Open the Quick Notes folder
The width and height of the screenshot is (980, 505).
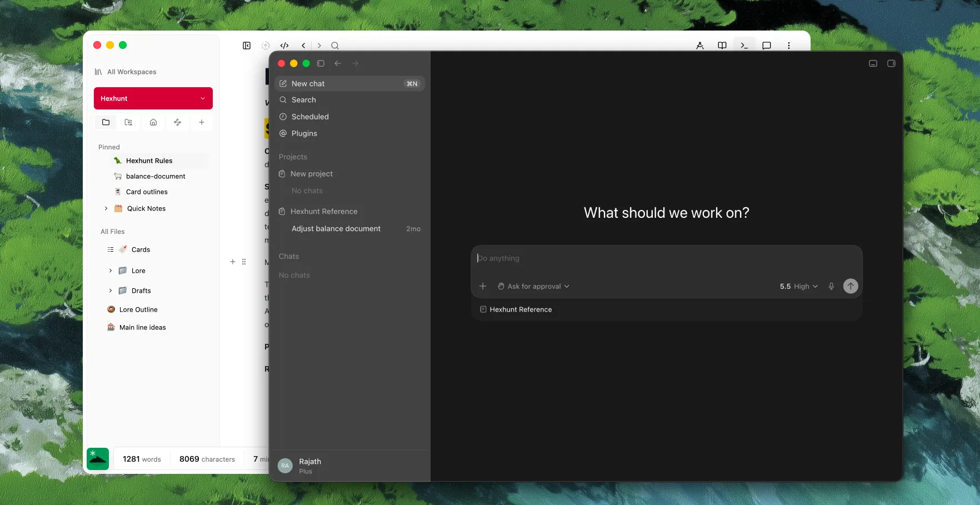pos(146,208)
